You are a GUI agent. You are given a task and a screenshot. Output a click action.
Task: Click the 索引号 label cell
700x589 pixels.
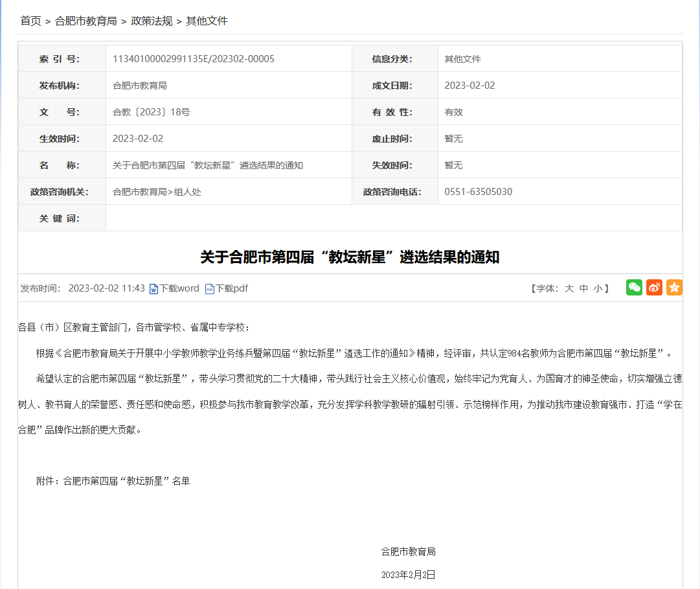[62, 58]
